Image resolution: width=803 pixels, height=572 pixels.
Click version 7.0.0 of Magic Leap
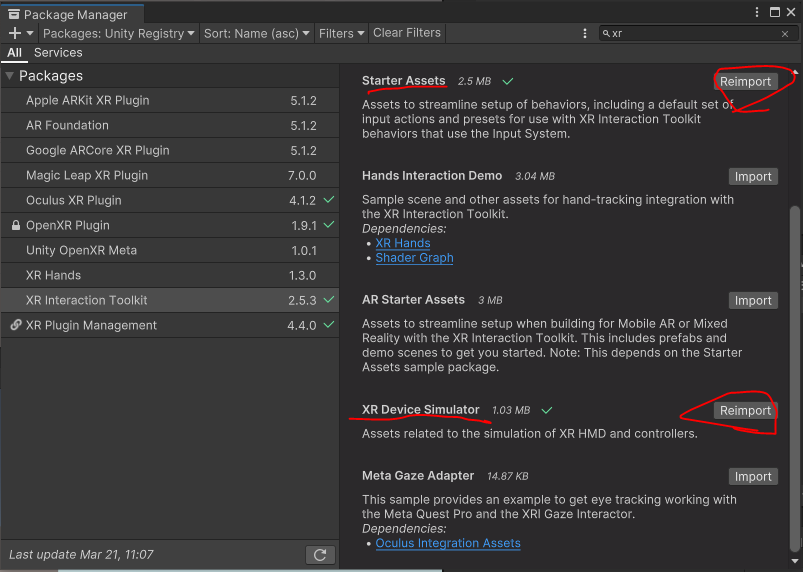pos(302,176)
